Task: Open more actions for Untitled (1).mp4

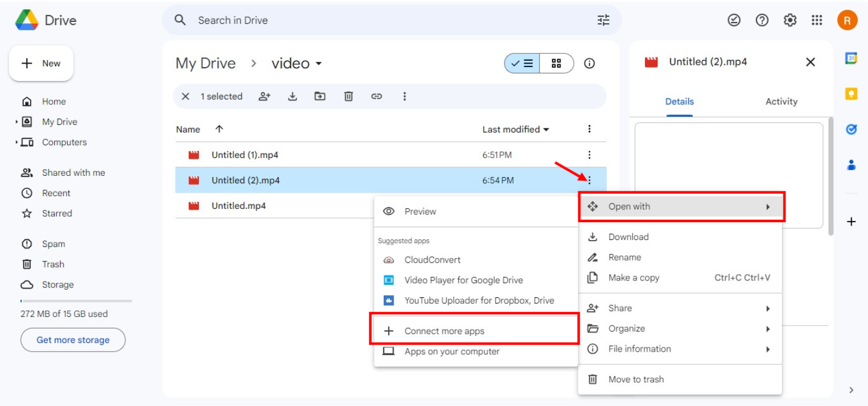Action: (589, 155)
